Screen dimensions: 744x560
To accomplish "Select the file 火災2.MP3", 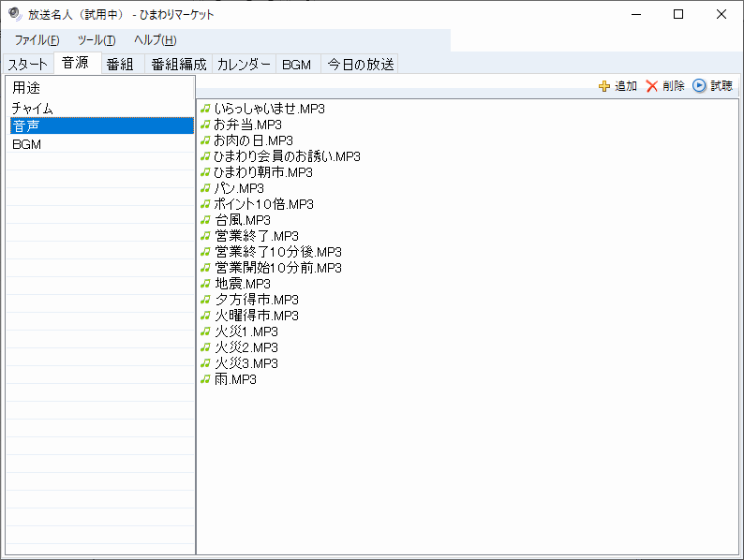I will [246, 347].
